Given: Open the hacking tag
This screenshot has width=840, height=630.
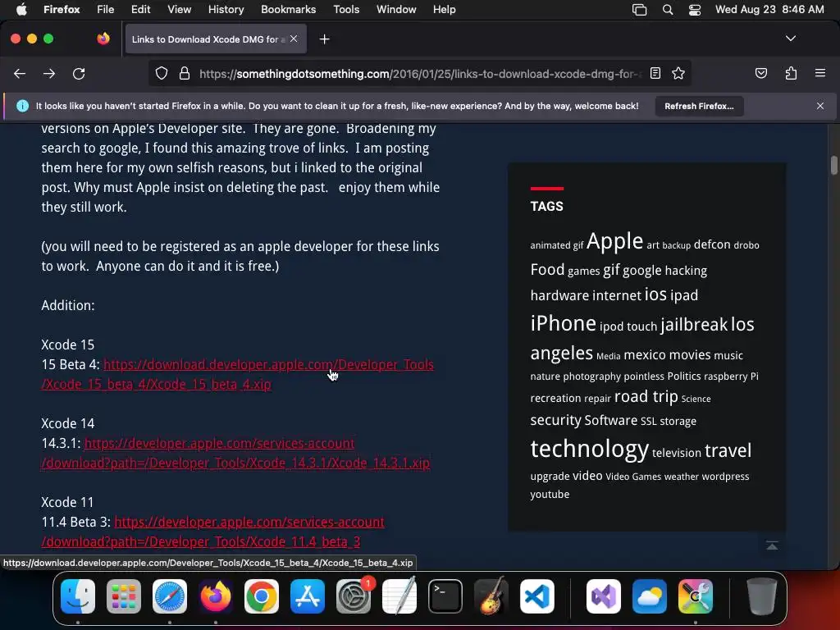Looking at the screenshot, I should (686, 271).
